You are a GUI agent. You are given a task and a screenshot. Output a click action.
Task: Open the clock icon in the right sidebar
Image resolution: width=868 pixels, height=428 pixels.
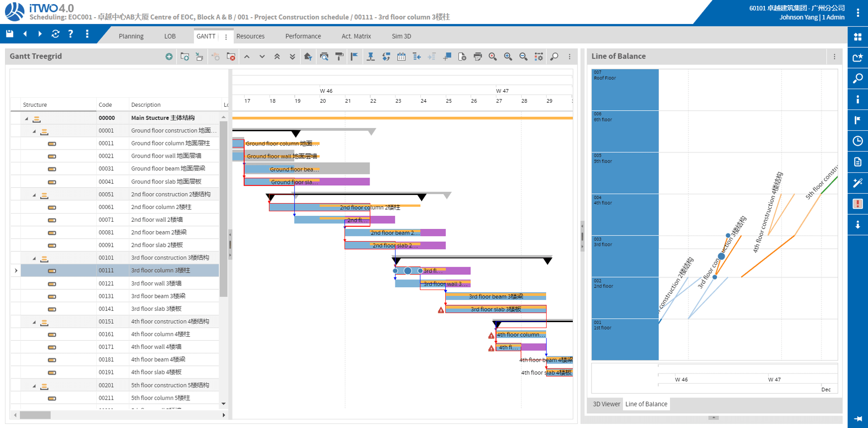pyautogui.click(x=858, y=141)
